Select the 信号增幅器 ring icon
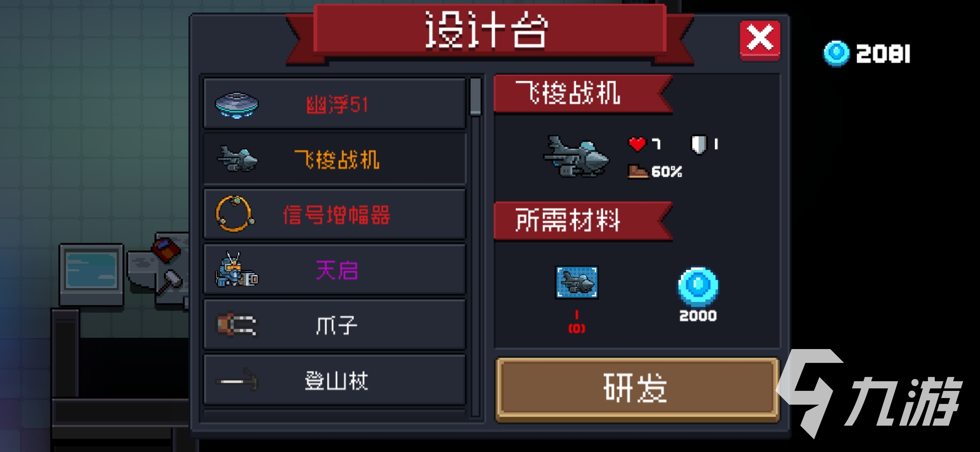This screenshot has height=452, width=980. tap(235, 213)
